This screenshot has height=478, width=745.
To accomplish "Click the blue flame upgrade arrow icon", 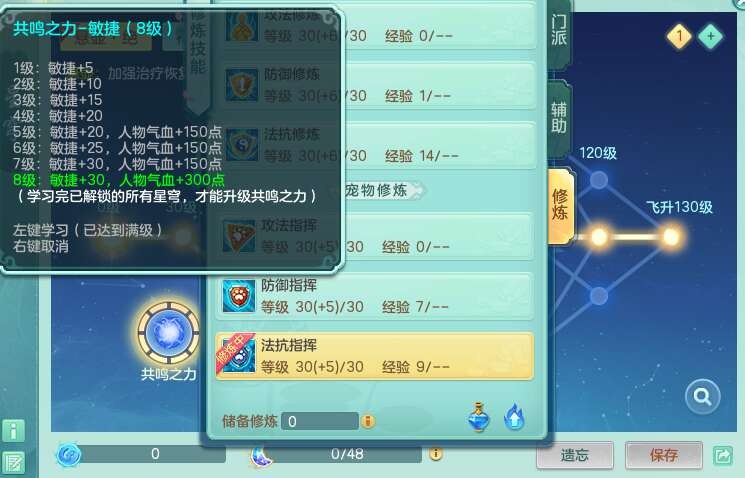I will tap(515, 417).
